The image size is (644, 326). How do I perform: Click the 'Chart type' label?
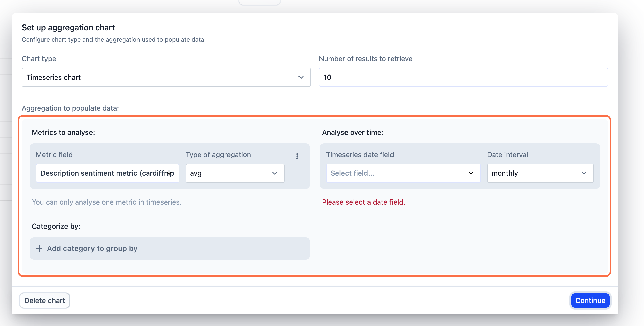pyautogui.click(x=39, y=59)
